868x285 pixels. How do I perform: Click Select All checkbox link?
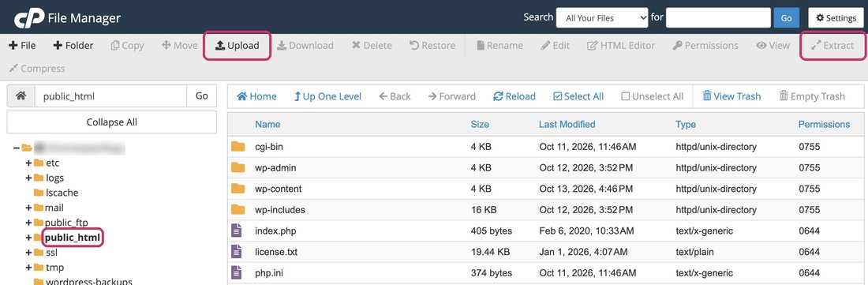point(578,96)
